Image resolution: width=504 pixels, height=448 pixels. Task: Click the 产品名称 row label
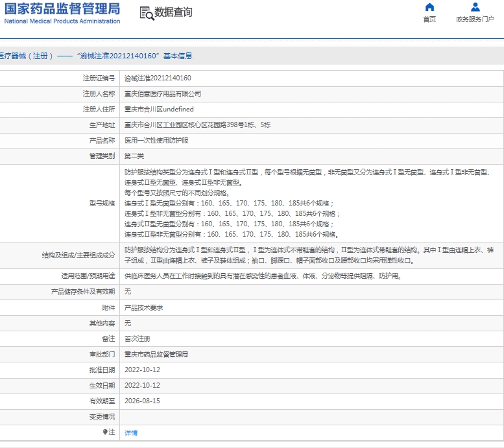coord(102,141)
